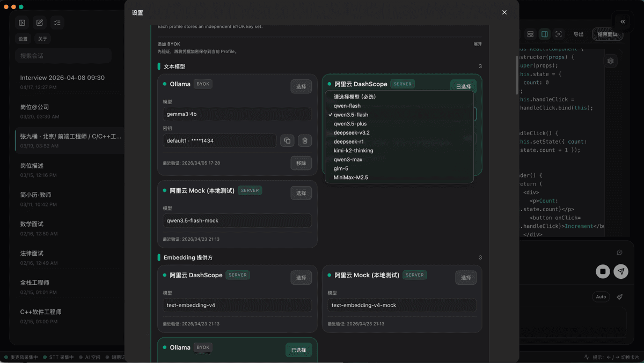Close the 设置 dialog with X
This screenshot has height=363, width=644.
(504, 12)
